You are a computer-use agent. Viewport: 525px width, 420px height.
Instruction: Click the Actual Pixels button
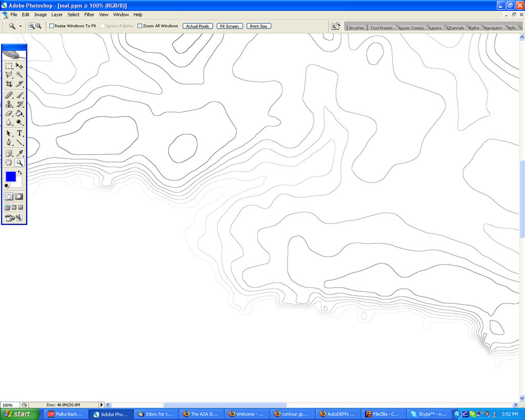click(x=197, y=26)
